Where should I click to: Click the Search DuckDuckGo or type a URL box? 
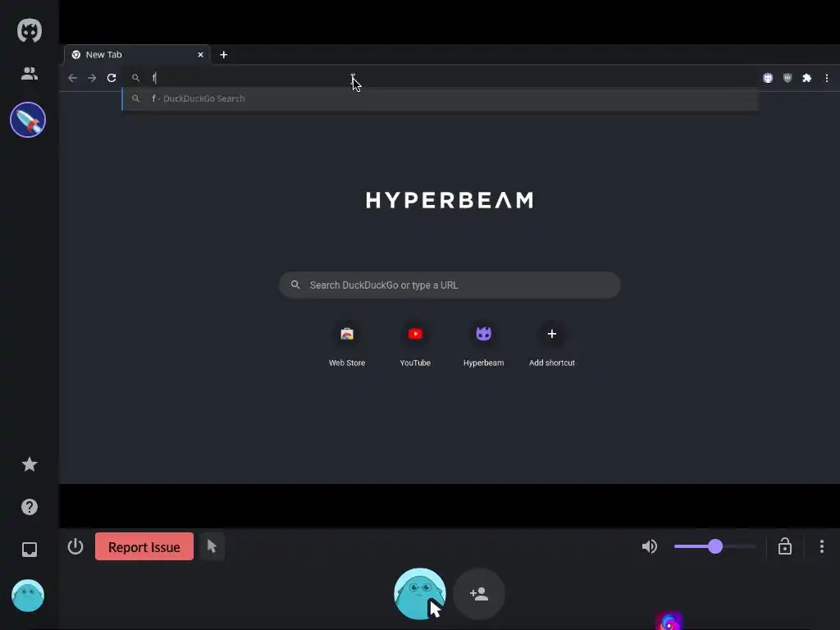point(450,285)
